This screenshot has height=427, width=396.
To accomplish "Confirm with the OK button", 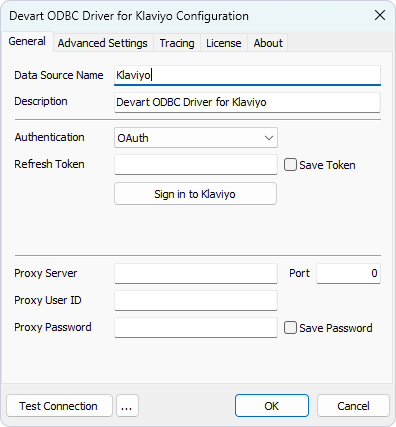I will (272, 406).
